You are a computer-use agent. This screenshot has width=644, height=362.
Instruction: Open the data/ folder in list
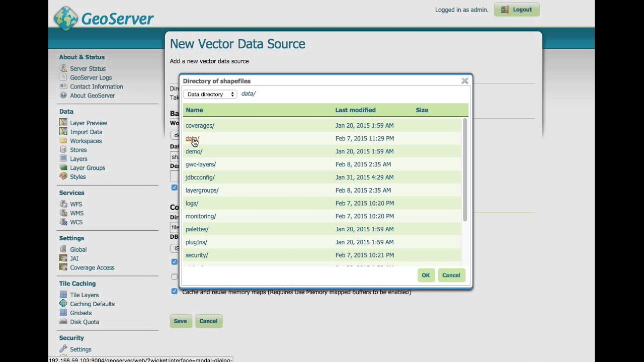click(192, 138)
